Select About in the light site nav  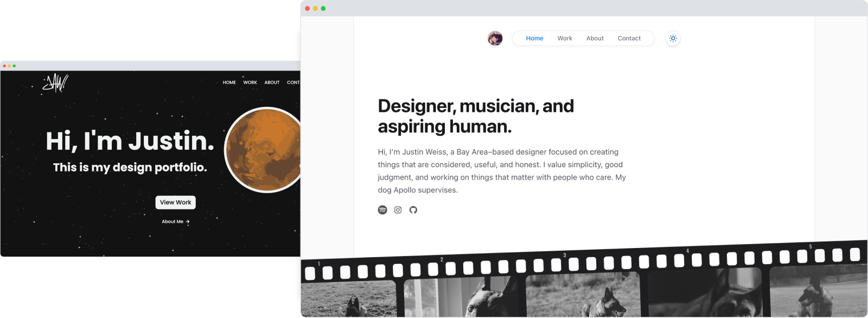click(x=595, y=39)
